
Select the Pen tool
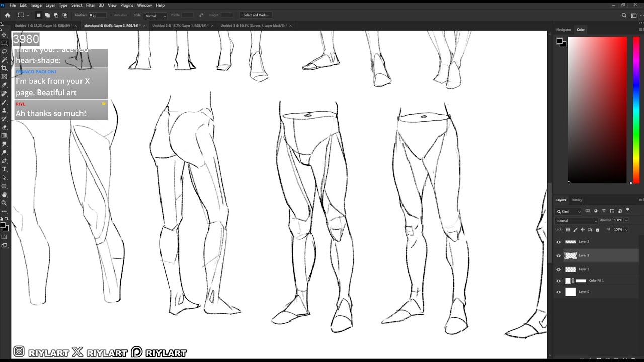tap(4, 161)
